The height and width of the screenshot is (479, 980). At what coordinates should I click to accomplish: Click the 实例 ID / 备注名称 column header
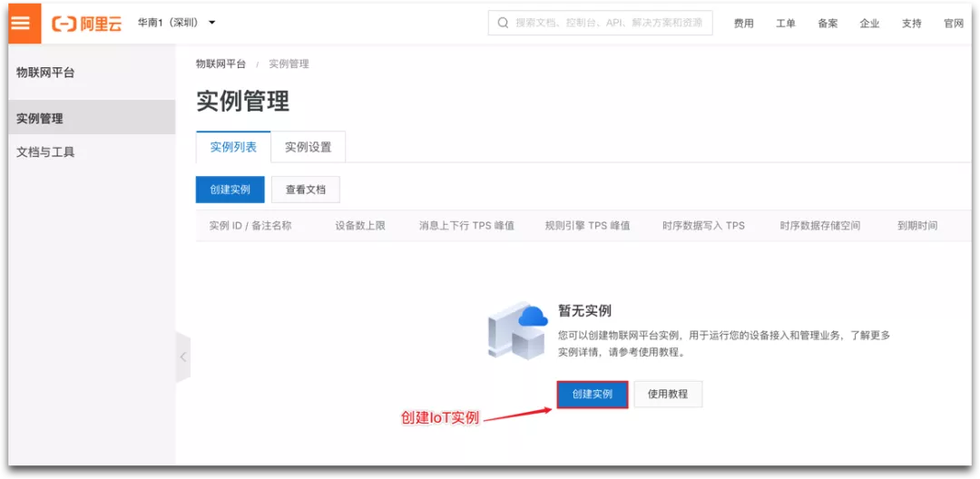[x=250, y=226]
